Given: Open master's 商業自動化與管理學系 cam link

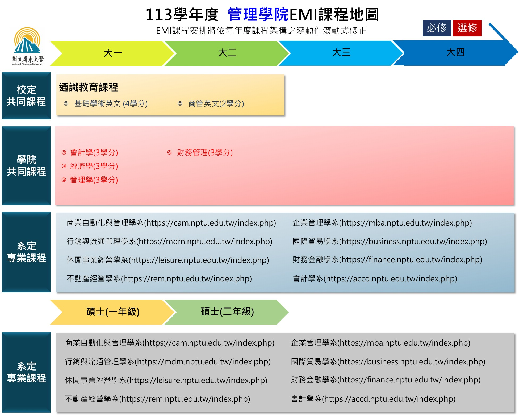Looking at the screenshot, I should [x=170, y=343].
